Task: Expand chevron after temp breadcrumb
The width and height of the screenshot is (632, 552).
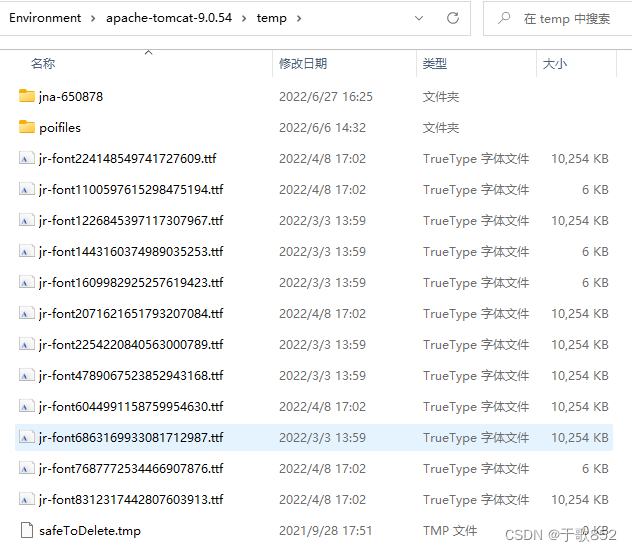Action: (x=299, y=19)
